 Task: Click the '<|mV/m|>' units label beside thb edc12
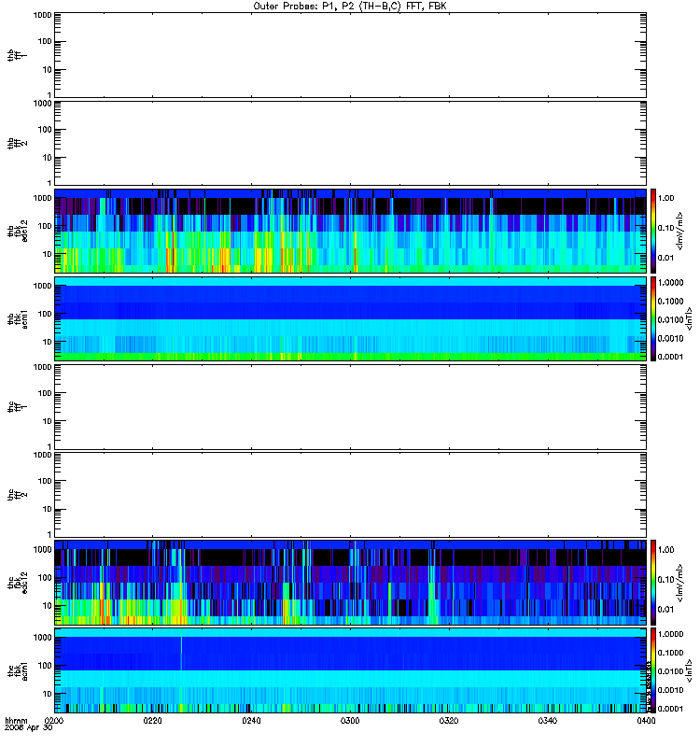pos(679,231)
